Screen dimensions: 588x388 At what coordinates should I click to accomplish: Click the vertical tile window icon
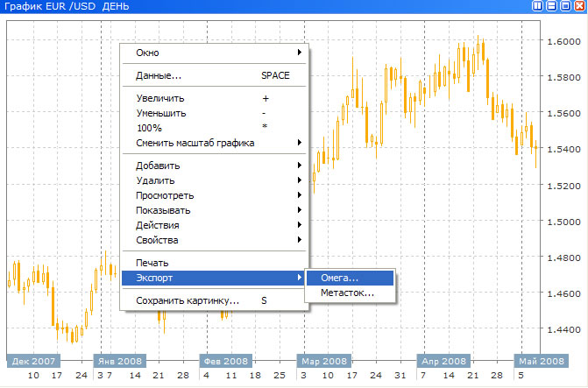[538, 6]
